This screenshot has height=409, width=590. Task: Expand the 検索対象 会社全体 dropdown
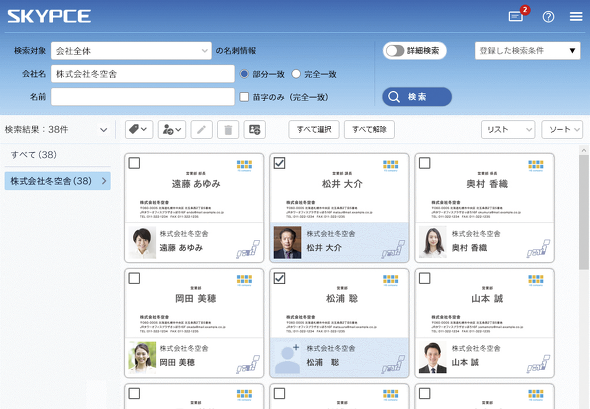[x=131, y=51]
